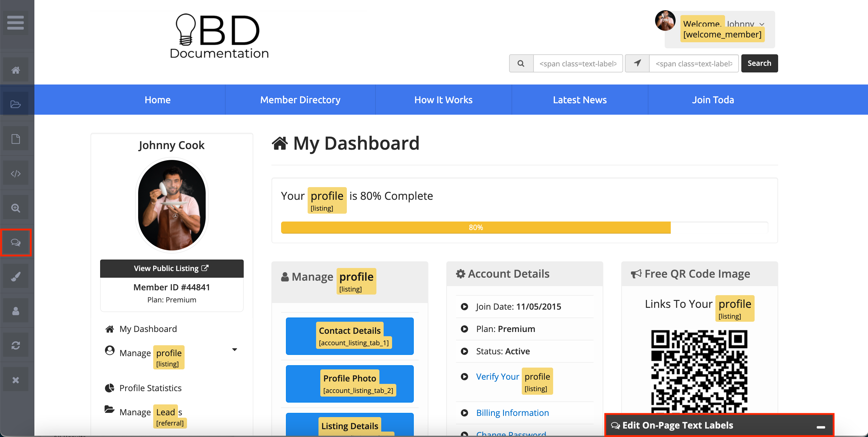The width and height of the screenshot is (868, 437).
Task: Click the open folder icon in the sidebar
Action: tap(15, 104)
